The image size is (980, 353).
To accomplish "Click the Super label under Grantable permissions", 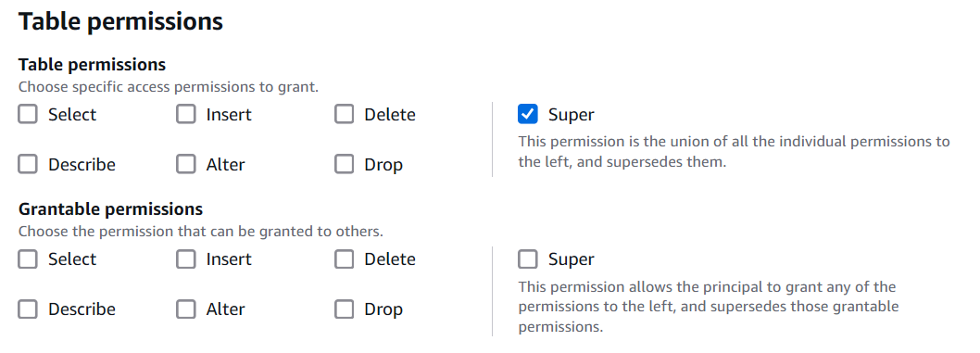I will click(572, 259).
